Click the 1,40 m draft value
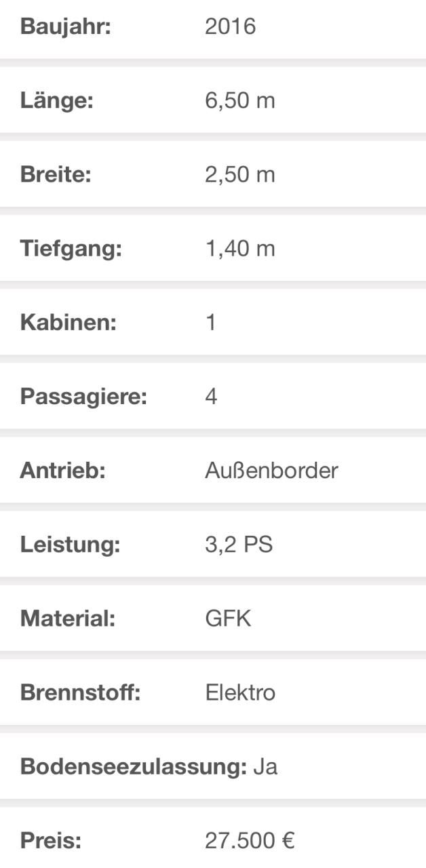 240,249
